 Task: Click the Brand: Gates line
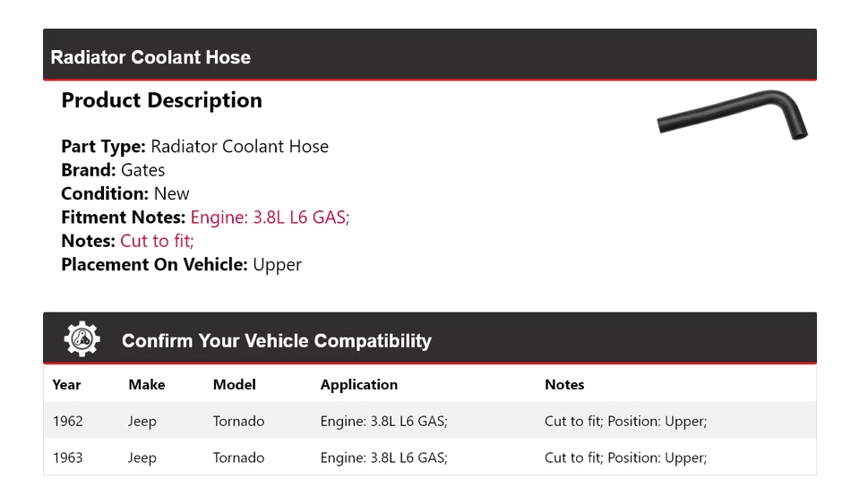pyautogui.click(x=113, y=170)
